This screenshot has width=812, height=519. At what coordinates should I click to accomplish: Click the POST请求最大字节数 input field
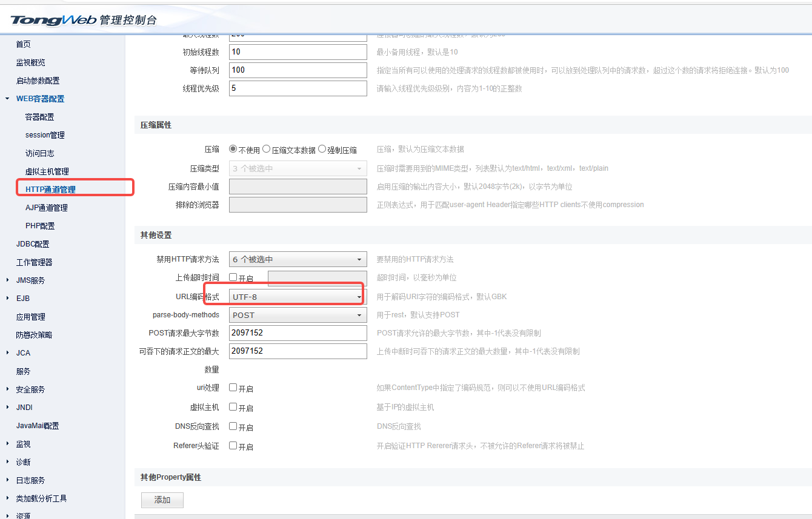point(298,332)
